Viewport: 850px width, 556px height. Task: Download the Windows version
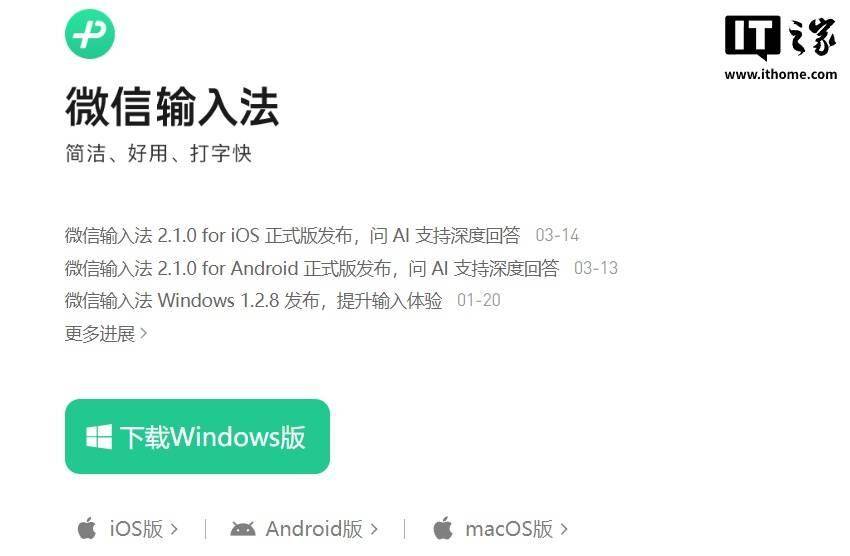tap(197, 437)
